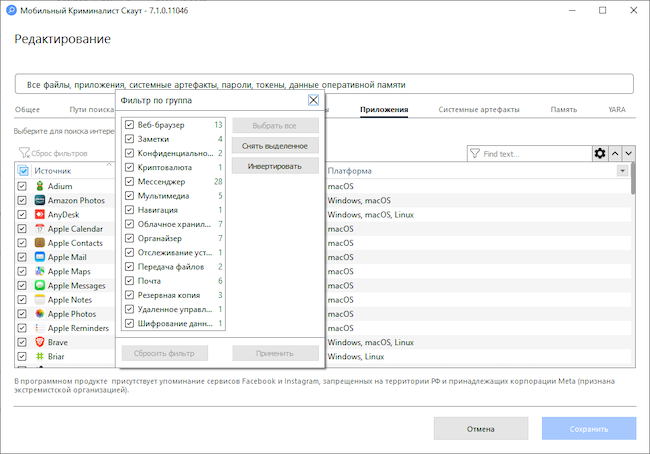The width and height of the screenshot is (650, 454).
Task: Click the Применить button
Action: [x=275, y=353]
